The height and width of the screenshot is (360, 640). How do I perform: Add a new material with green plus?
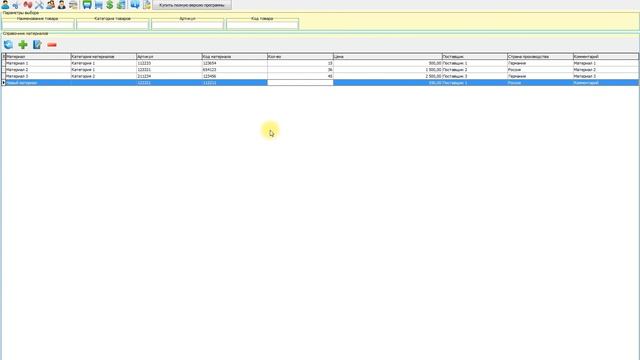(23, 45)
